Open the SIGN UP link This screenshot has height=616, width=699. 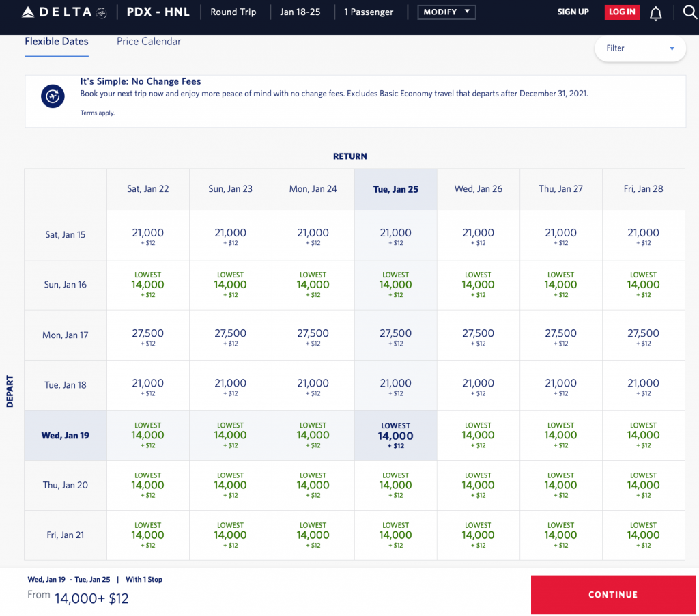coord(573,12)
